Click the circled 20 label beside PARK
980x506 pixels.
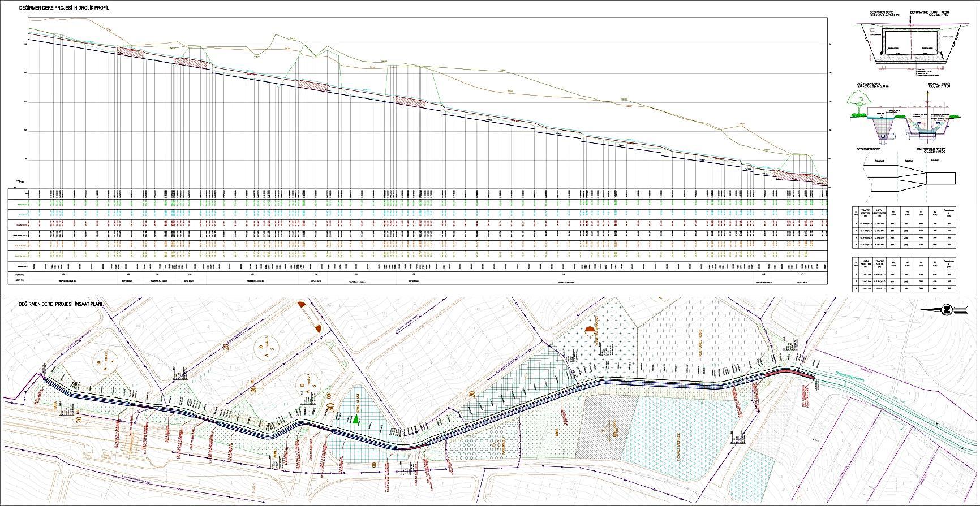[79, 419]
